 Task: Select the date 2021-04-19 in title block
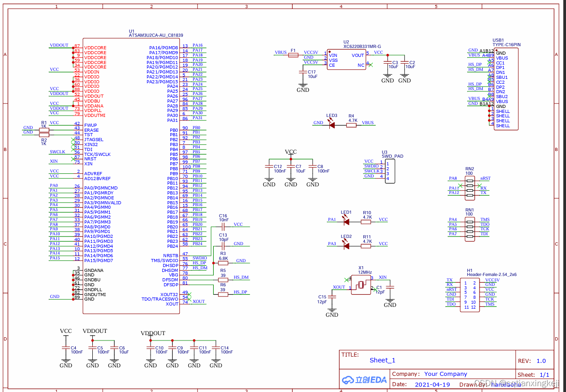coord(432,384)
